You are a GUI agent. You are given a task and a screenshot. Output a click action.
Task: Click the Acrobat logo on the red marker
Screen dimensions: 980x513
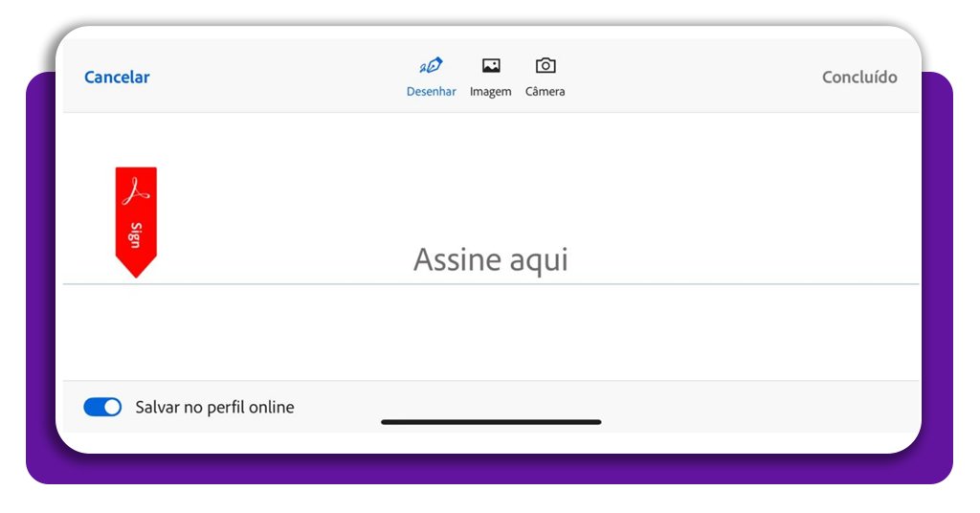136,190
